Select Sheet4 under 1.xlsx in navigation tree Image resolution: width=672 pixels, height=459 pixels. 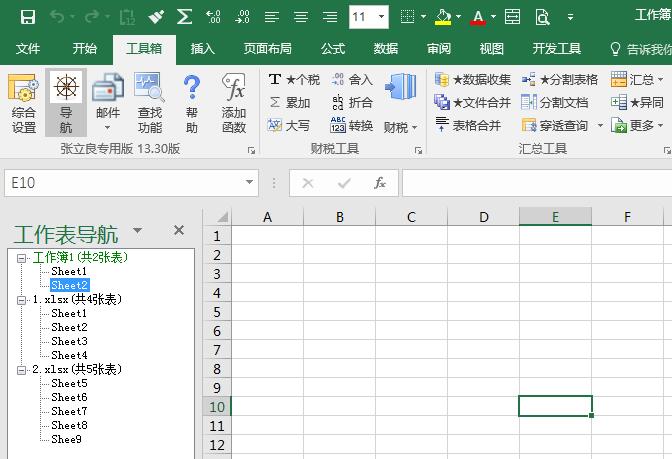pyautogui.click(x=69, y=355)
